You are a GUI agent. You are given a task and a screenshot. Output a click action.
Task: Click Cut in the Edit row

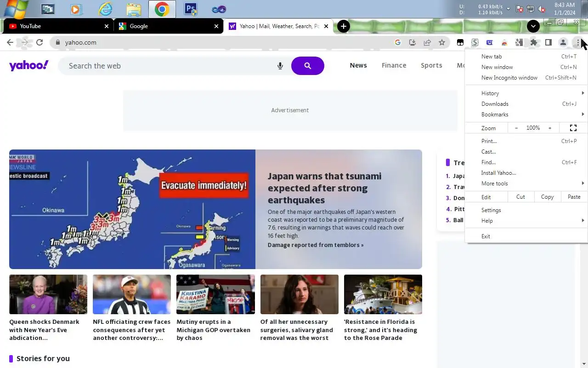[520, 197]
